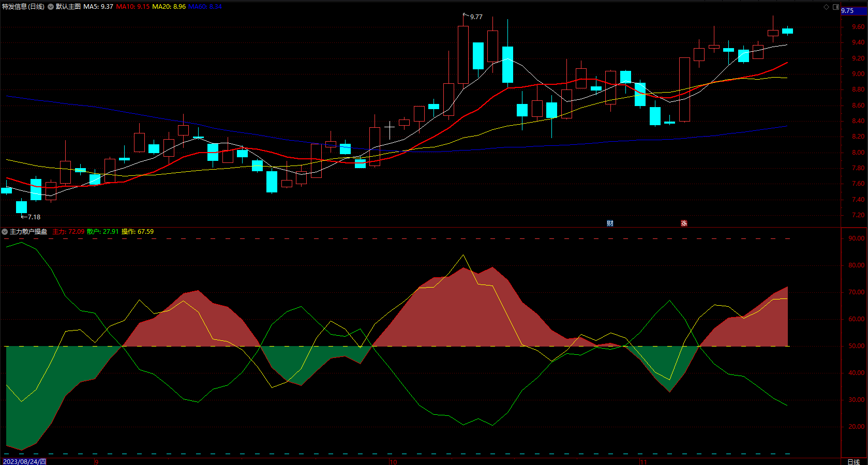Click the 90.00 indicator axis label
The height and width of the screenshot is (465, 868).
[857, 238]
